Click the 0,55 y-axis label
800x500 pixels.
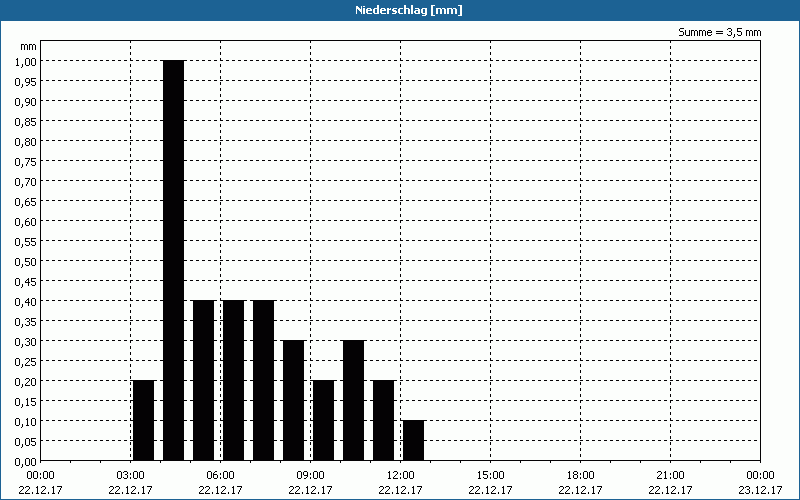pyautogui.click(x=26, y=241)
